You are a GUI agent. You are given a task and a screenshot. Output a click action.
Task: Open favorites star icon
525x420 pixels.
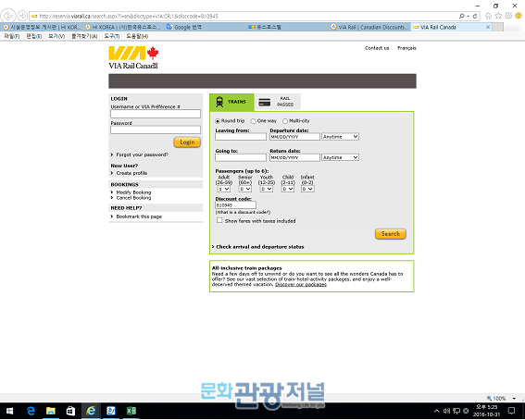click(498, 16)
